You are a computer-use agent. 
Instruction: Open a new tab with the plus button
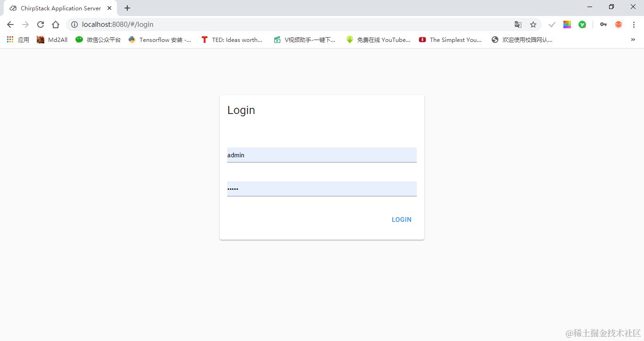click(x=127, y=8)
